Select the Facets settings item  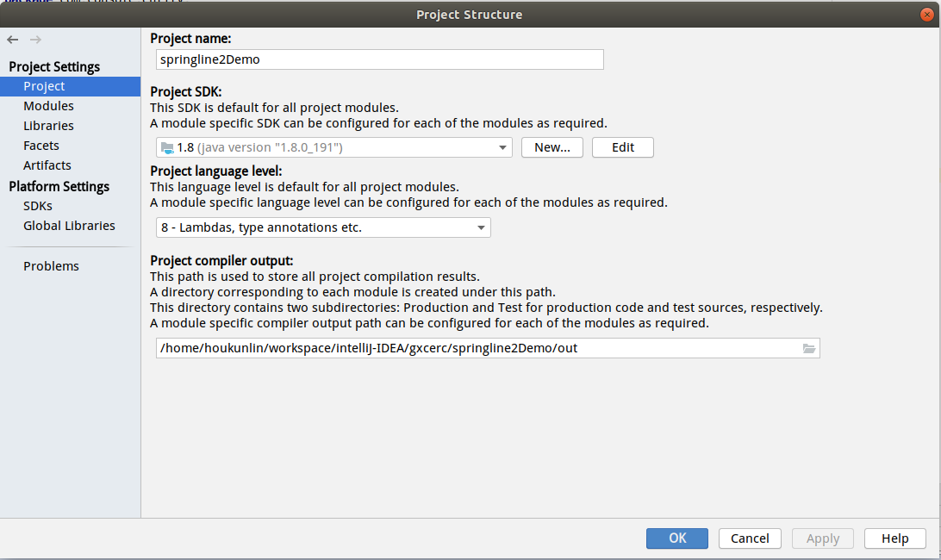(41, 146)
